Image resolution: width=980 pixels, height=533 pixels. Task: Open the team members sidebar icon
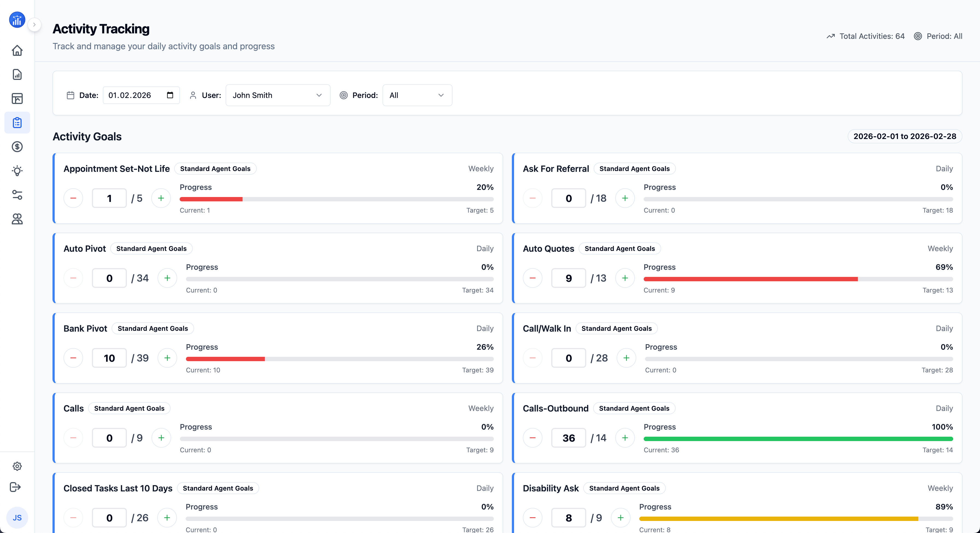[x=17, y=219]
